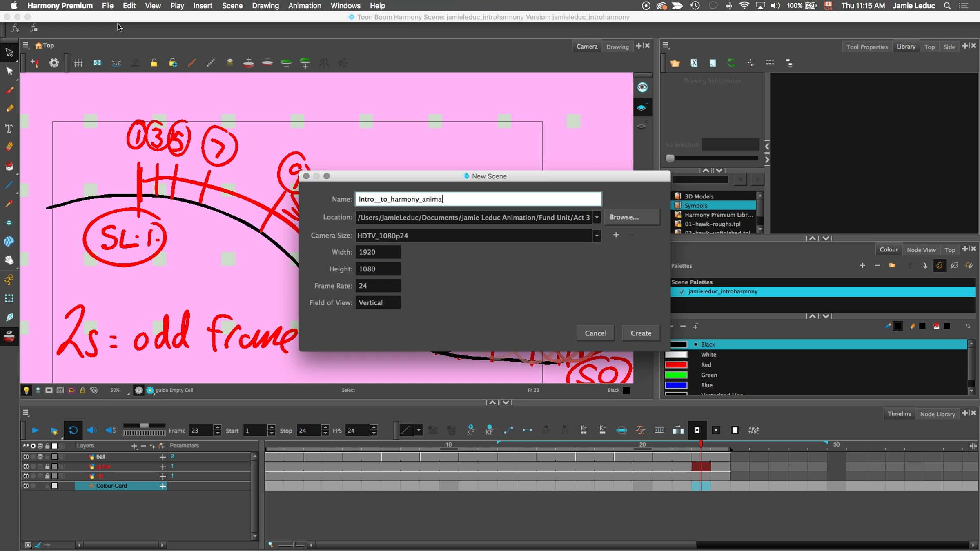
Task: Click the Show Grid icon
Action: [78, 63]
